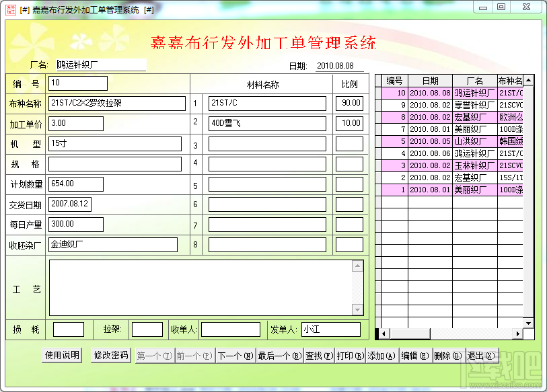Click the 修改密码 button
The width and height of the screenshot is (547, 392).
[110, 356]
